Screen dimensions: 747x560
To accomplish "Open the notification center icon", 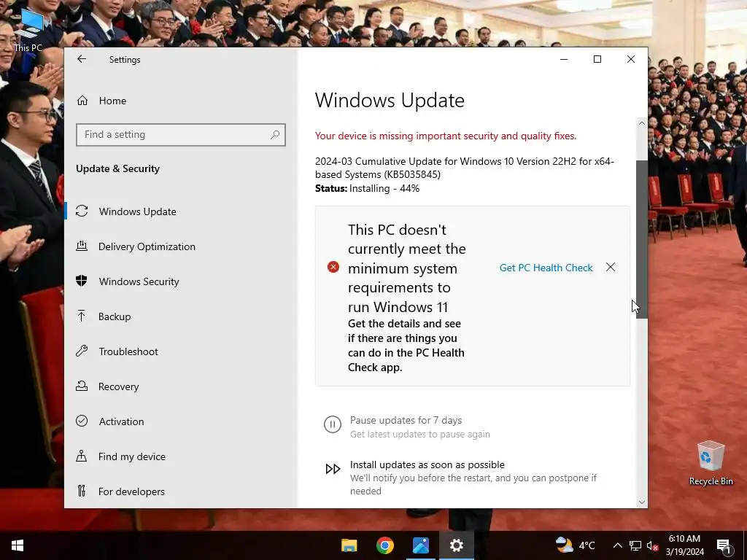I will coord(724,545).
